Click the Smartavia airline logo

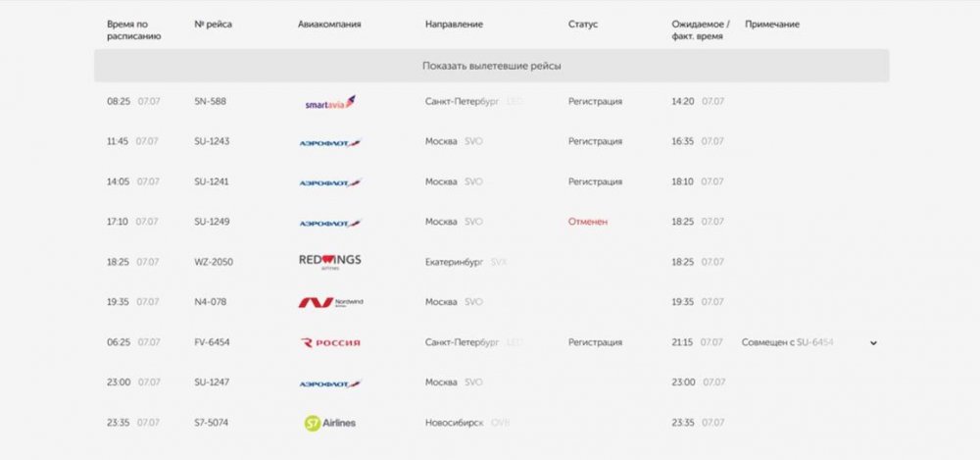330,102
